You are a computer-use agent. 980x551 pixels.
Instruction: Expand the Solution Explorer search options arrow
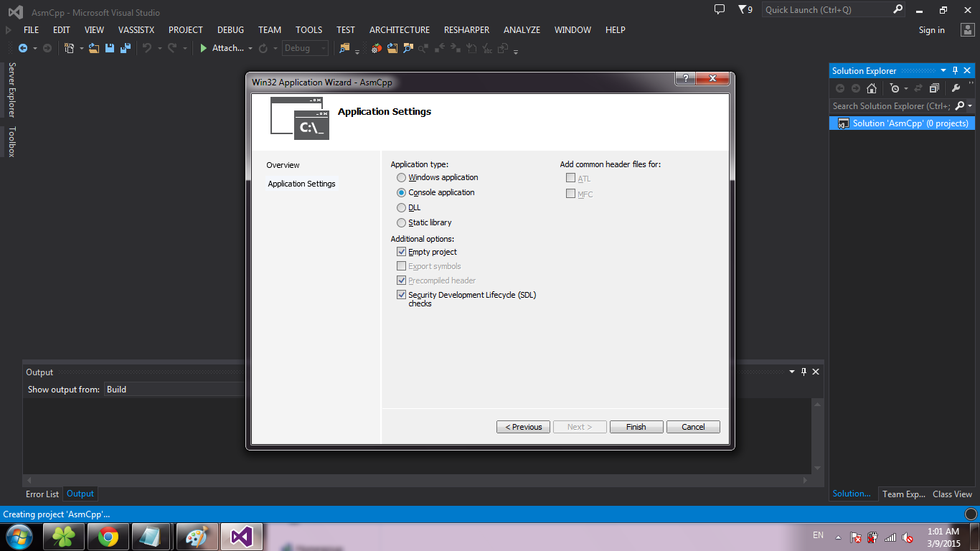[970, 106]
